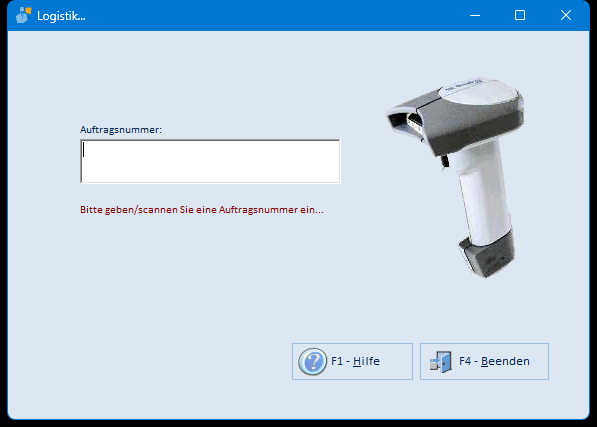Image resolution: width=597 pixels, height=427 pixels.
Task: Click the 'Logistik...' window title text
Action: [x=61, y=16]
